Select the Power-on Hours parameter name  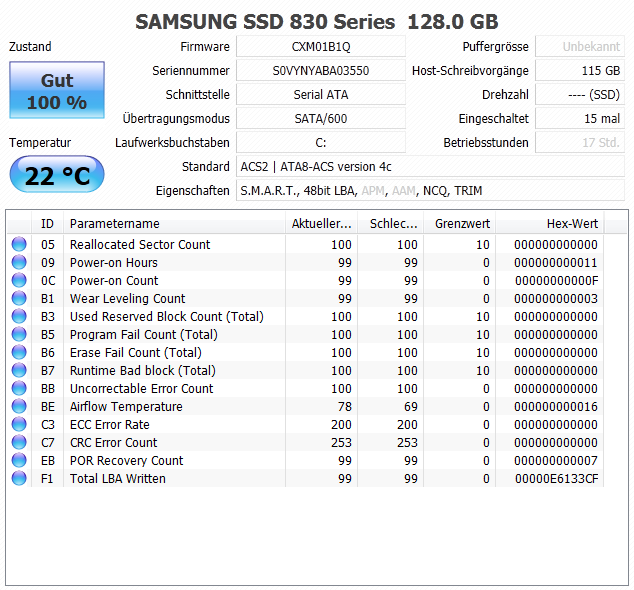pyautogui.click(x=114, y=262)
